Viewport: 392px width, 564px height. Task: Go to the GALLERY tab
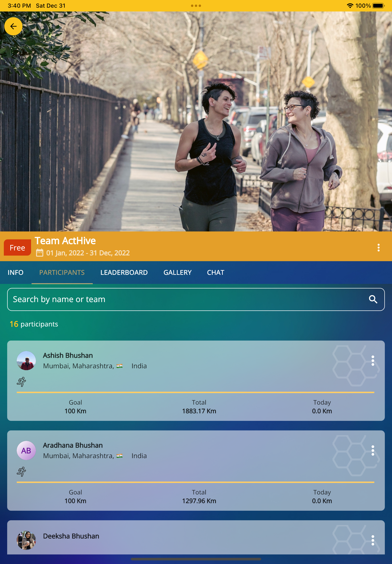coord(177,272)
